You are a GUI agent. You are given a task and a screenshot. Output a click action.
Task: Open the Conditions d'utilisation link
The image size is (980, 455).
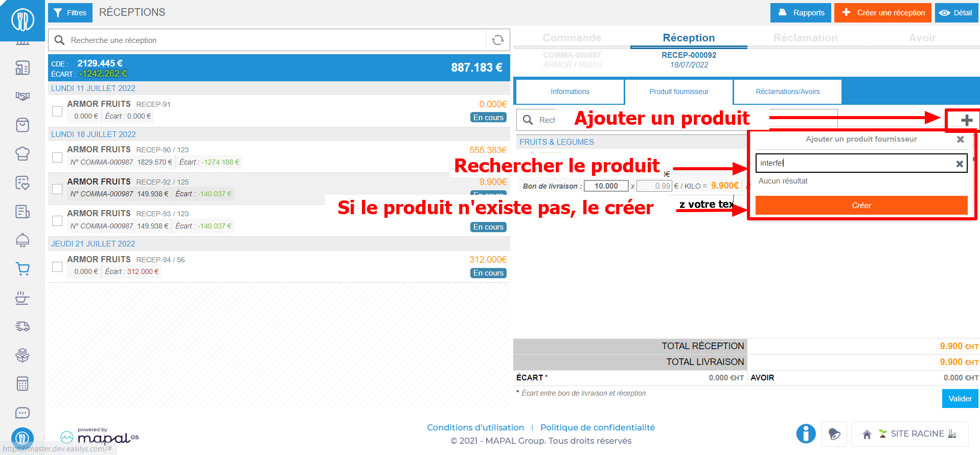475,427
